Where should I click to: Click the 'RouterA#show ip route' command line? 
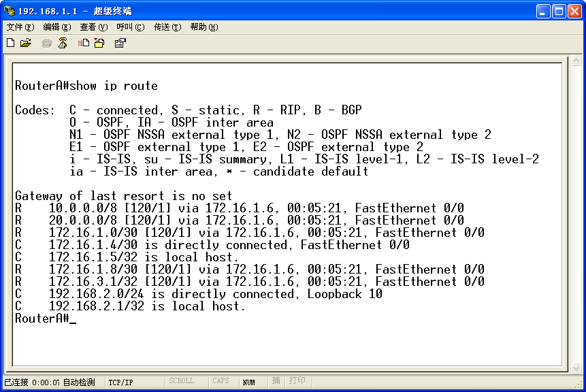coord(86,86)
